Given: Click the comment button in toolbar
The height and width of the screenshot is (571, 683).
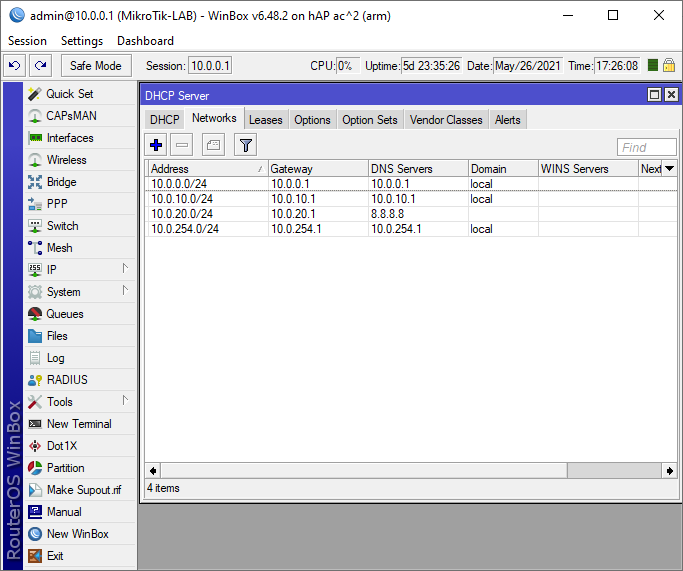Looking at the screenshot, I should 213,145.
